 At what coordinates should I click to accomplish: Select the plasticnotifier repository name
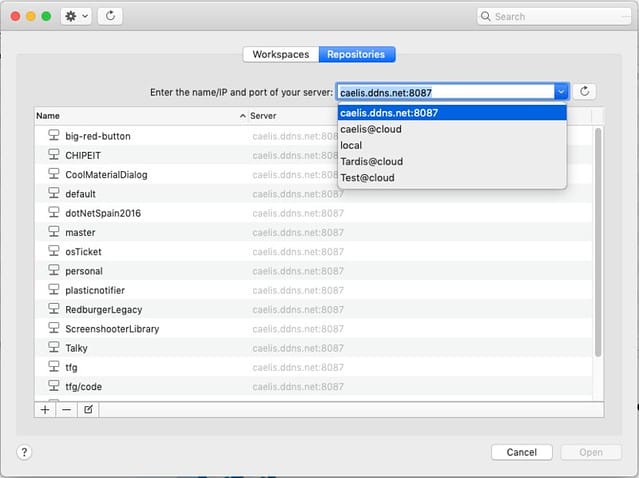click(95, 290)
